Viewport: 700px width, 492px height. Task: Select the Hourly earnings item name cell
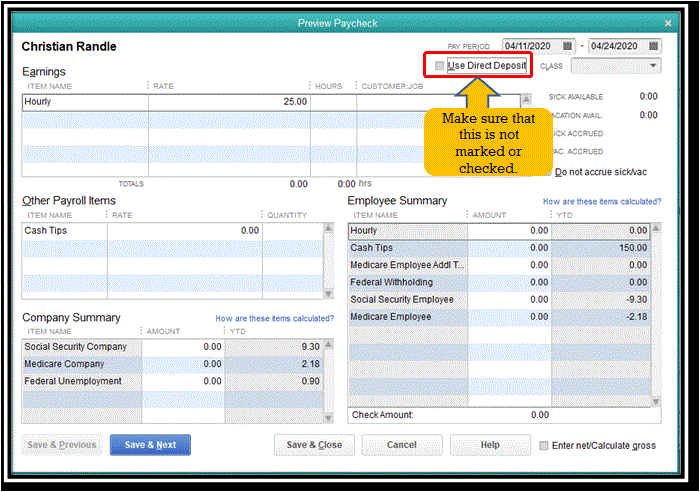84,102
